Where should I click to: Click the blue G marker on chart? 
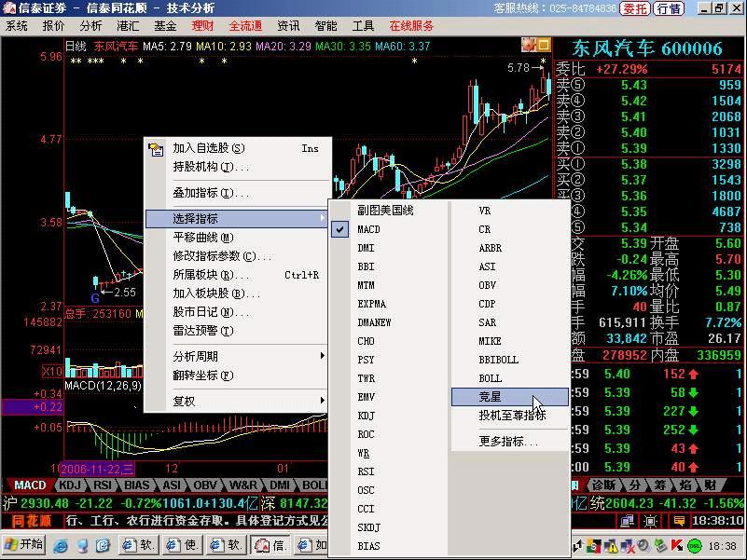click(x=95, y=298)
